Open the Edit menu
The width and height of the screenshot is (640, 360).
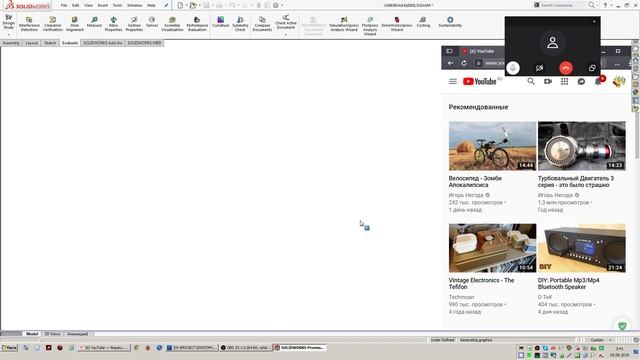76,5
